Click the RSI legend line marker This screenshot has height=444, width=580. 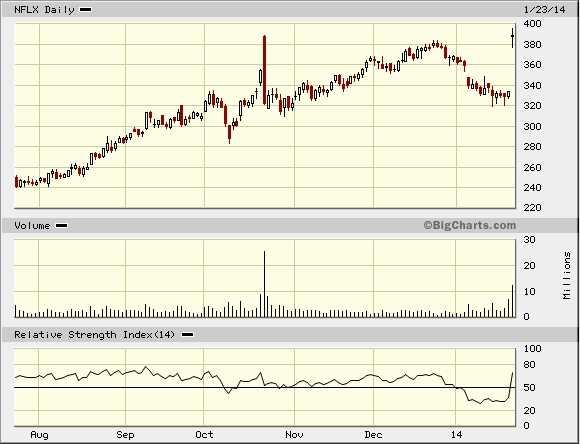coord(187,335)
